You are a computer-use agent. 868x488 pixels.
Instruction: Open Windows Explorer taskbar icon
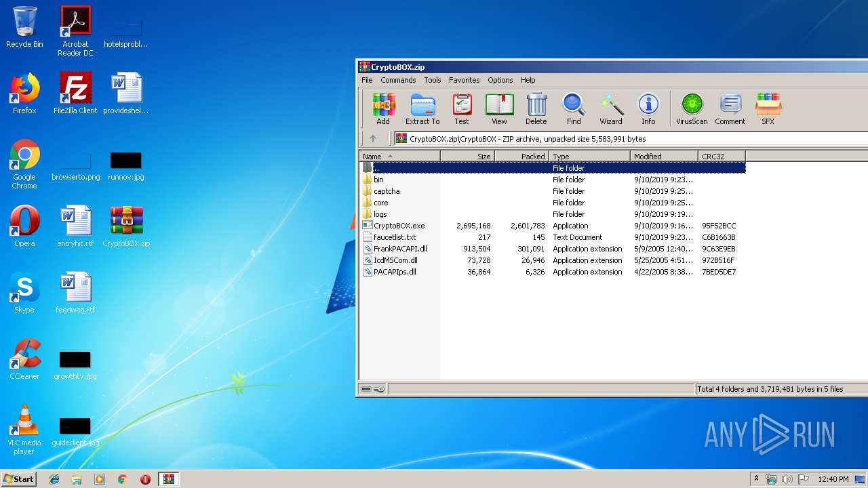(x=77, y=479)
